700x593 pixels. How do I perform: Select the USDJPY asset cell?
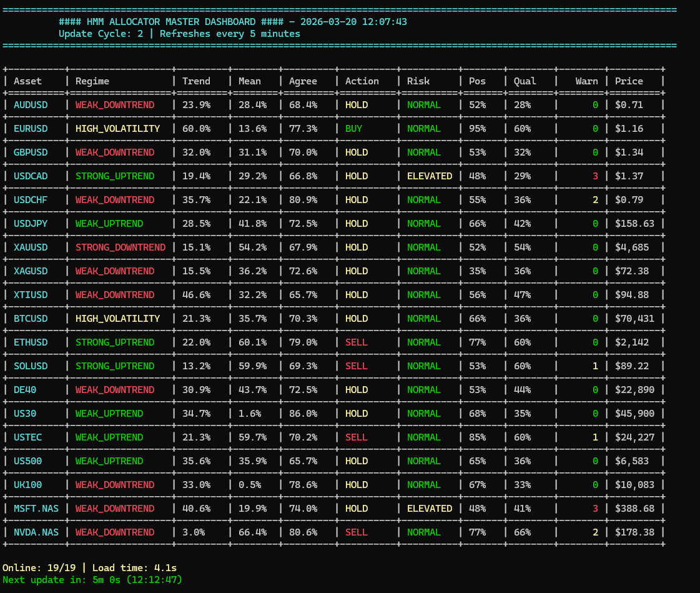(x=31, y=224)
